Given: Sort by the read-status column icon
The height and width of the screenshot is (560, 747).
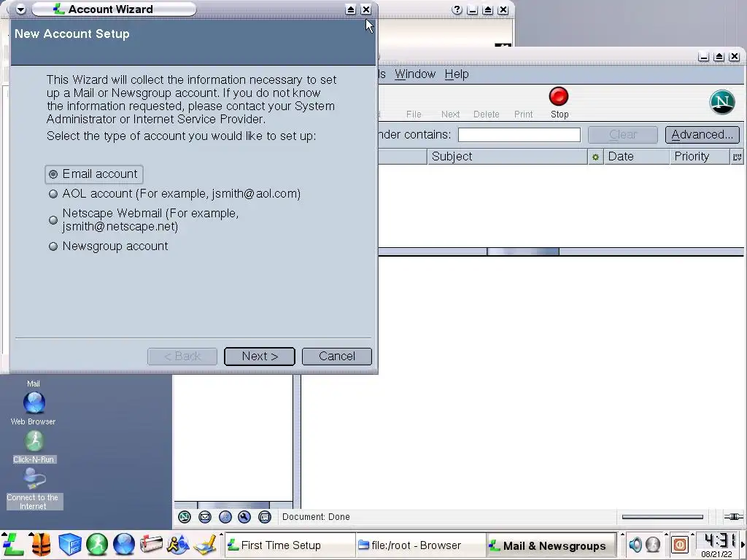Looking at the screenshot, I should [595, 157].
